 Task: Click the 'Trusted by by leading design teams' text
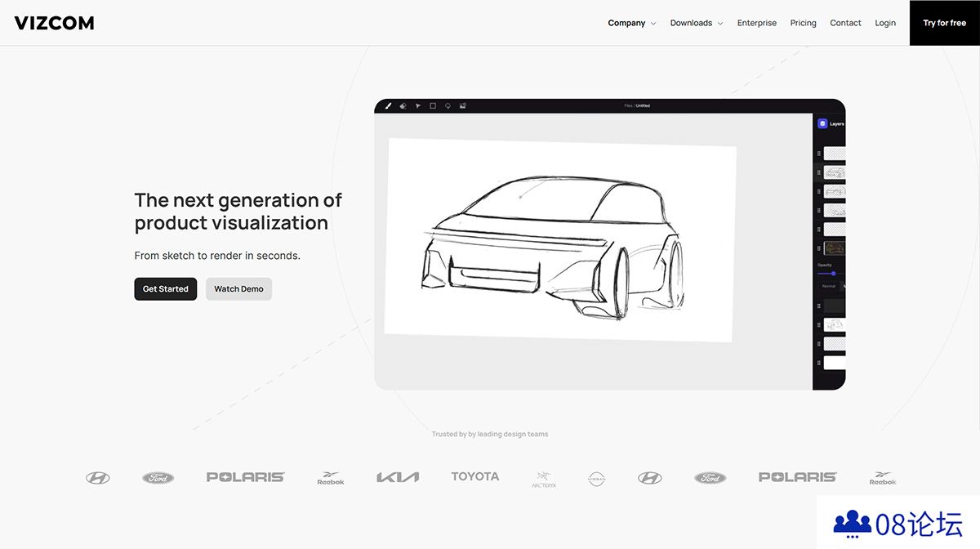point(490,435)
